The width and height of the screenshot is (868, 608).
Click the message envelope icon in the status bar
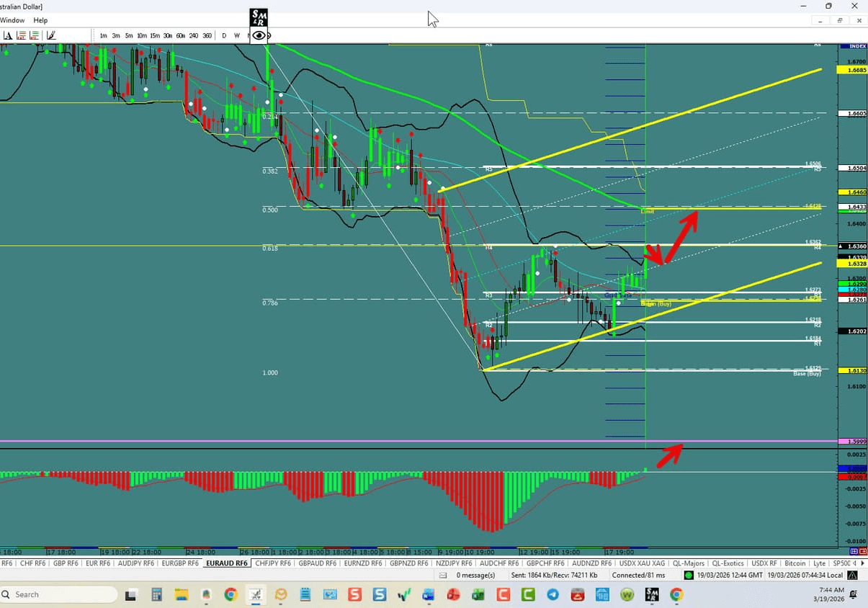tap(442, 575)
